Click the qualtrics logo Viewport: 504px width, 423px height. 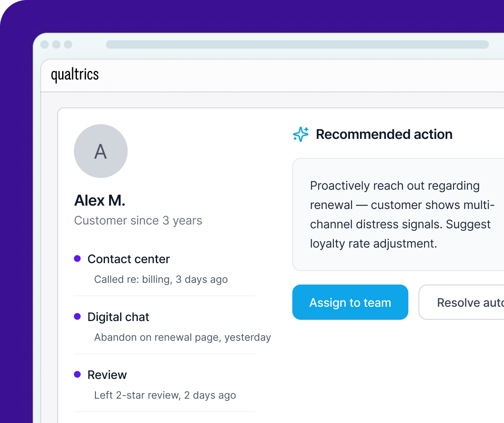pyautogui.click(x=75, y=75)
